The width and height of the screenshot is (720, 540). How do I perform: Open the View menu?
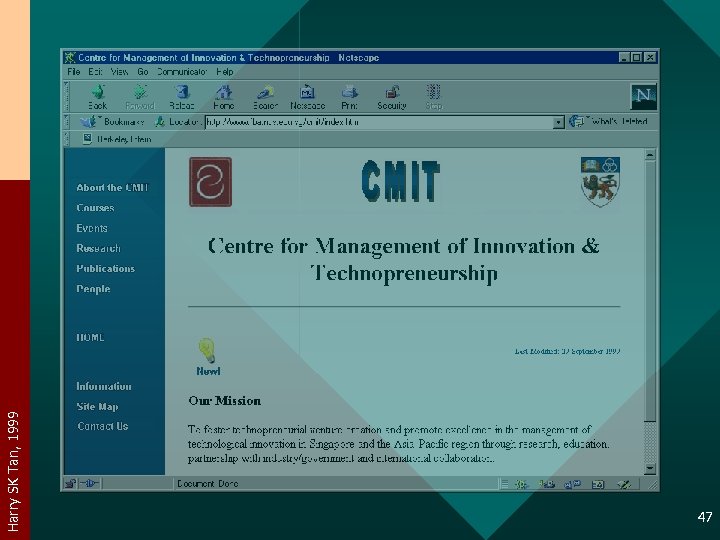point(119,72)
